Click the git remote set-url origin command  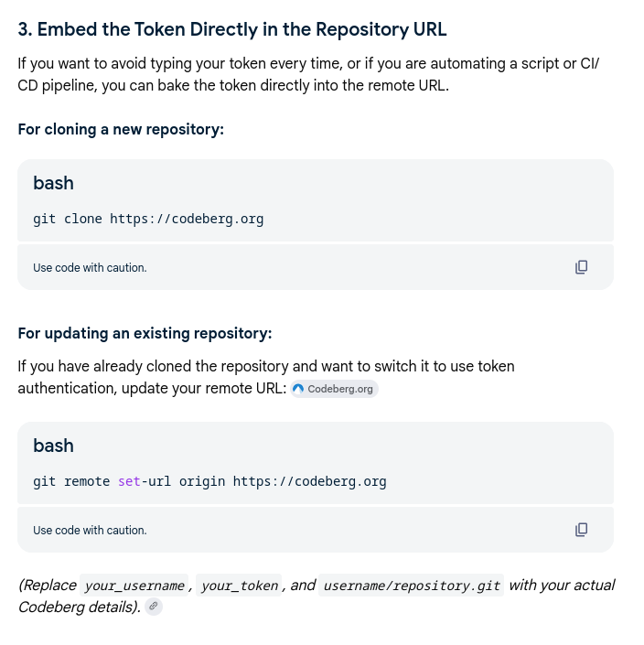click(209, 481)
